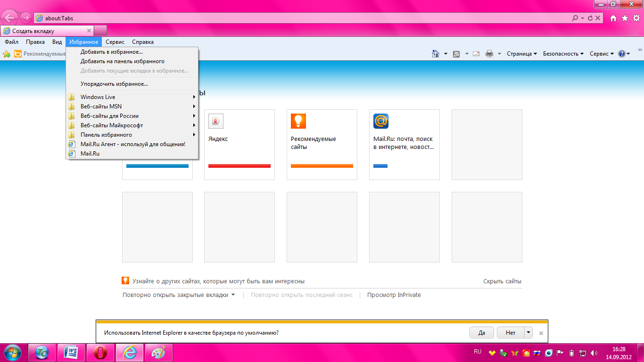This screenshot has width=644, height=362.
Task: Click the Print icon in command bar
Action: coord(489,54)
